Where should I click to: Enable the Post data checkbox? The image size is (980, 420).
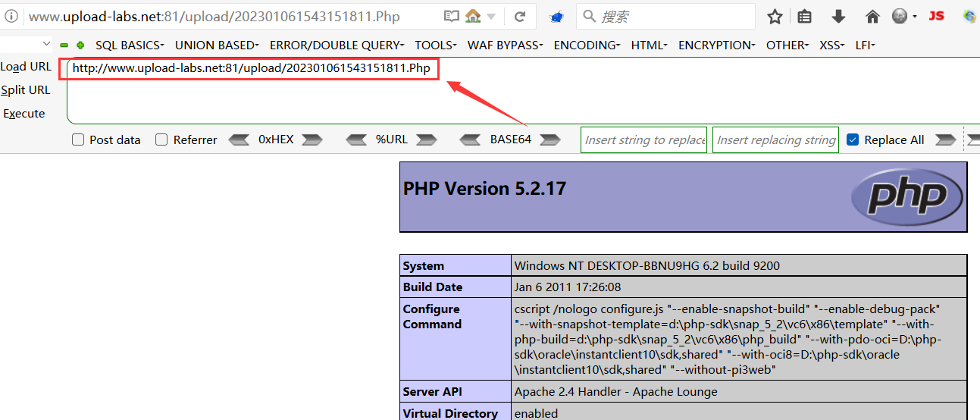pos(78,139)
